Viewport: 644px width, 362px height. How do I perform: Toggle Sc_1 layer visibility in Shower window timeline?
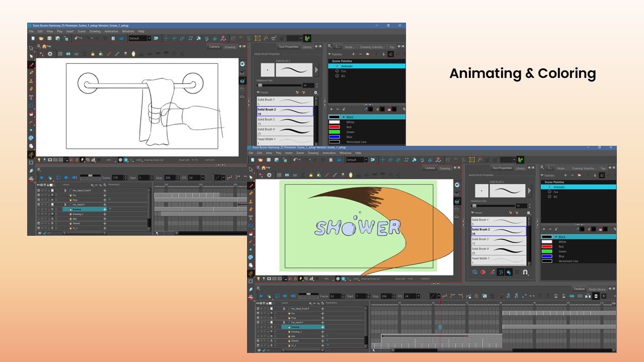point(258,345)
